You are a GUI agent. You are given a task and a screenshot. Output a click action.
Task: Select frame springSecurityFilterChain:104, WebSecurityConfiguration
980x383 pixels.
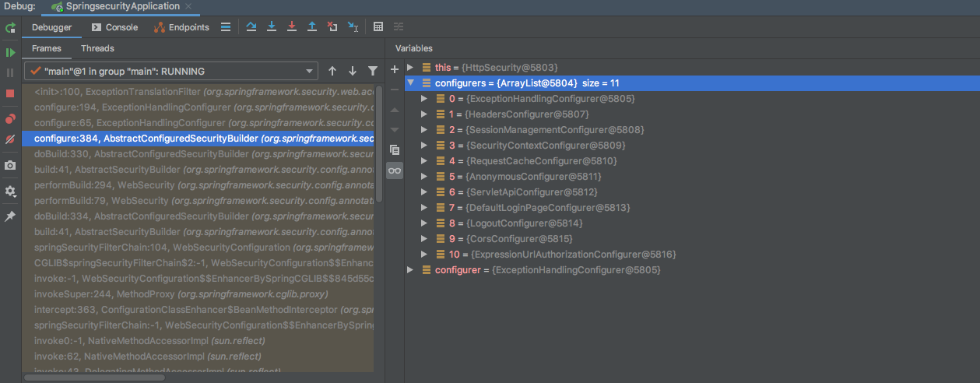(x=198, y=248)
